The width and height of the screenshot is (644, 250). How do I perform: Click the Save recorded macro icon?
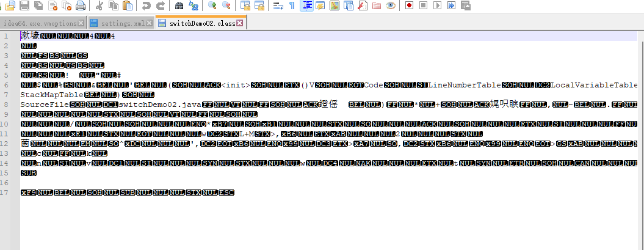[465, 6]
